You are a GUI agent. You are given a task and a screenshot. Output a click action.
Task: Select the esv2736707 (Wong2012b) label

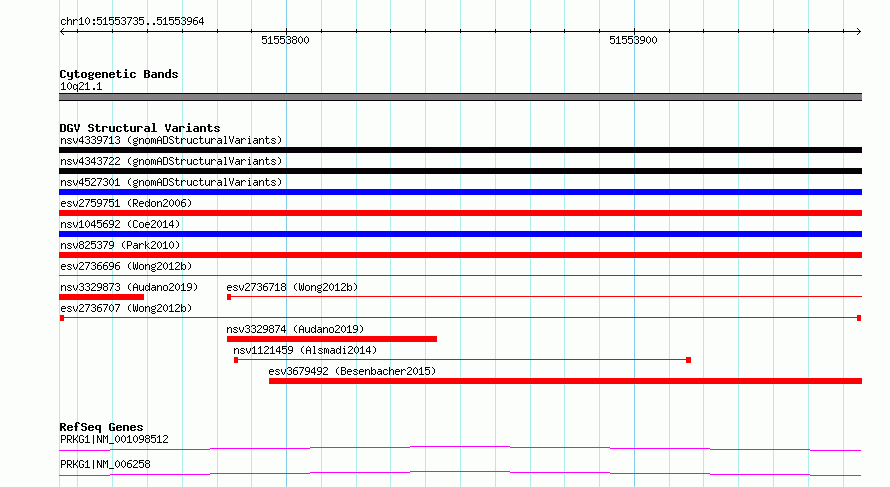[126, 308]
